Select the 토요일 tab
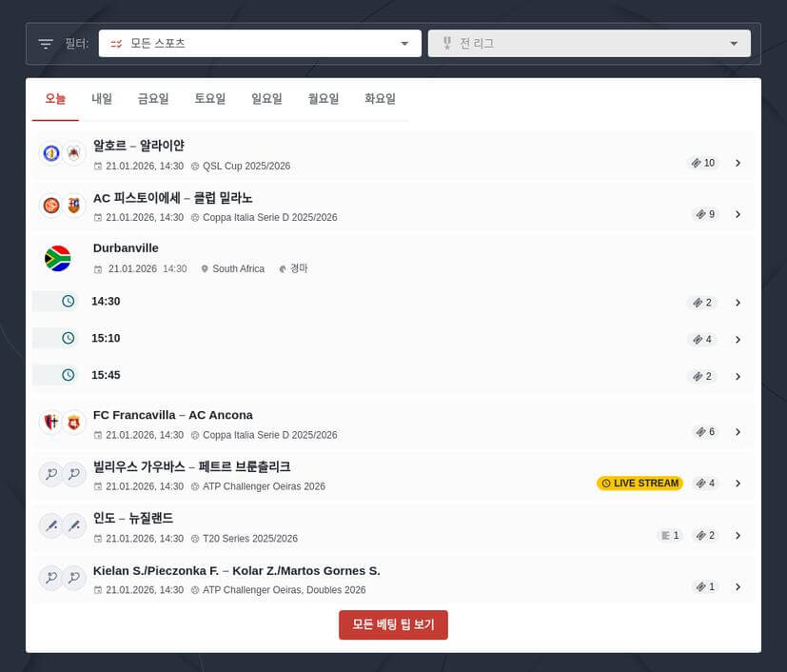Viewport: 787px width, 672px height. pos(210,99)
